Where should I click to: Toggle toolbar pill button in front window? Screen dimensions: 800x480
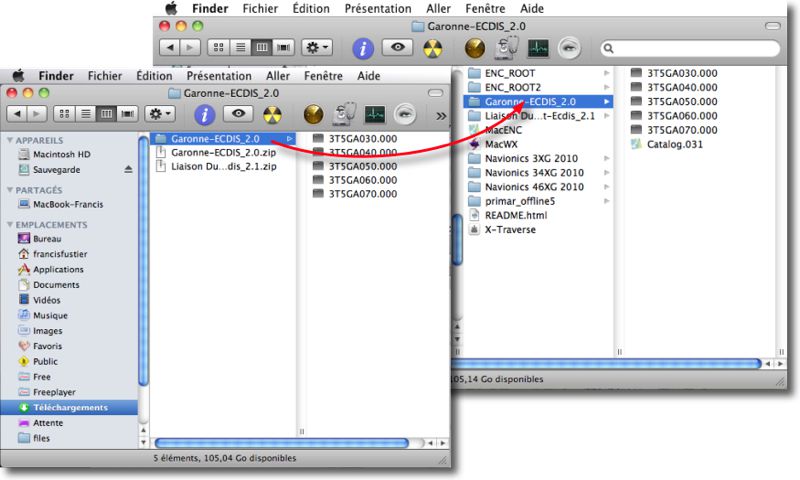[435, 93]
